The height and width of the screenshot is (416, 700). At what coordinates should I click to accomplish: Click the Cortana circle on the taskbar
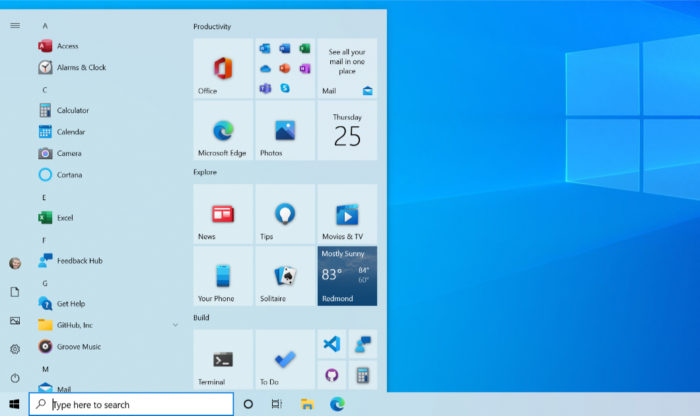pyautogui.click(x=248, y=404)
